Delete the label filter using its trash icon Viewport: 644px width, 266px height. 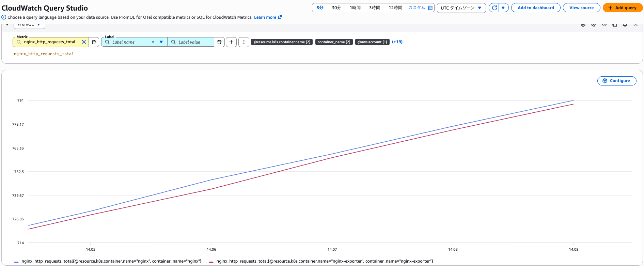[219, 42]
